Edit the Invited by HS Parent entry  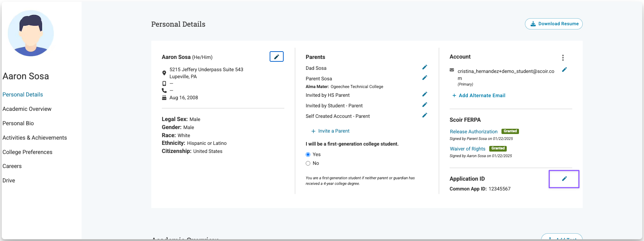424,94
